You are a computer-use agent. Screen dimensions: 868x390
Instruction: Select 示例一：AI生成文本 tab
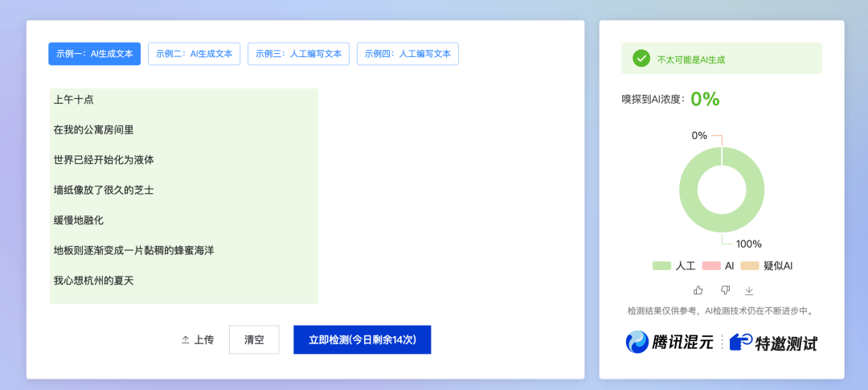[94, 54]
